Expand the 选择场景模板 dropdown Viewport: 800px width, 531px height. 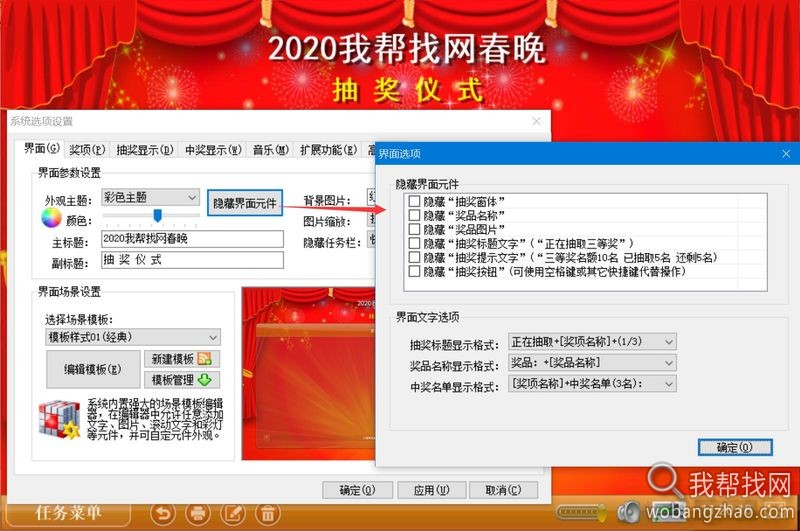[133, 337]
